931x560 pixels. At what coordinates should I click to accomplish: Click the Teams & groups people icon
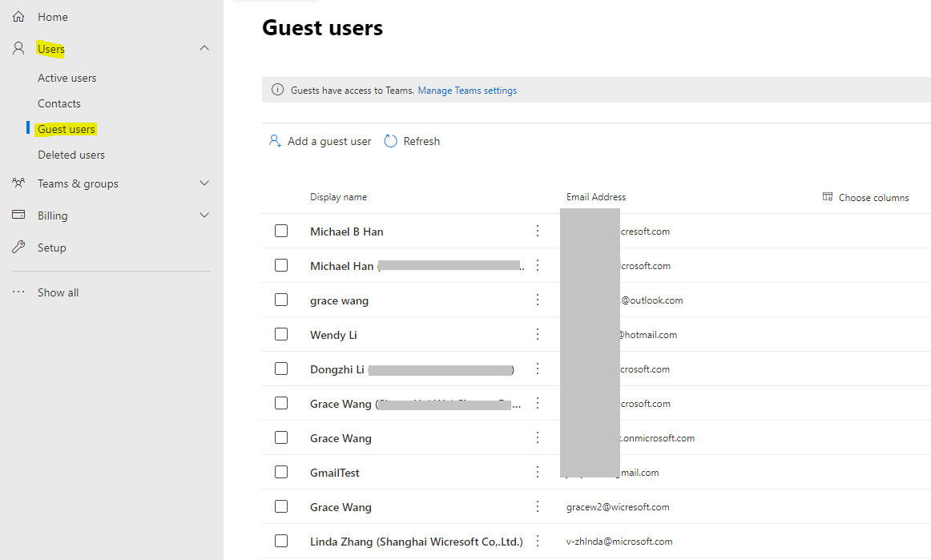18,183
